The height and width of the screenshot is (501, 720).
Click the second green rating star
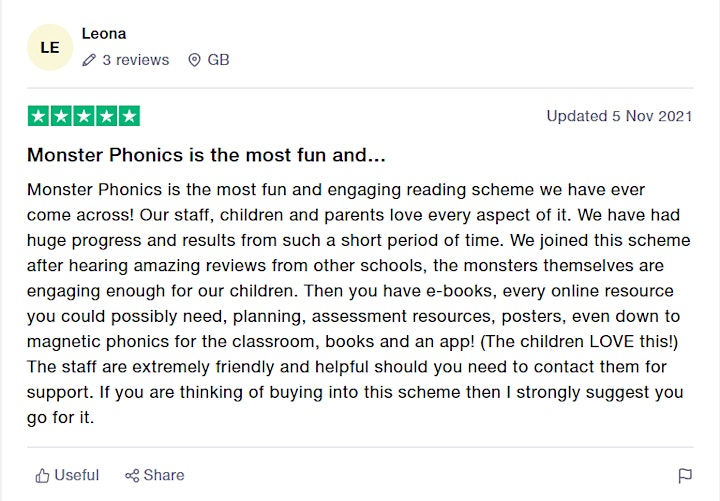(61, 116)
